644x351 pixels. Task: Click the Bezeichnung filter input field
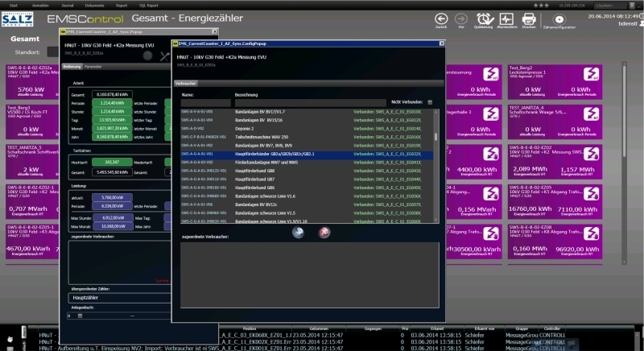(311, 102)
